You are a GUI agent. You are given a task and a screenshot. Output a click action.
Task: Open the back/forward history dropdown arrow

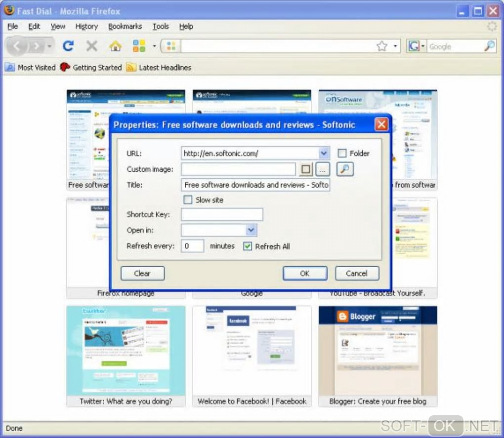tap(49, 46)
